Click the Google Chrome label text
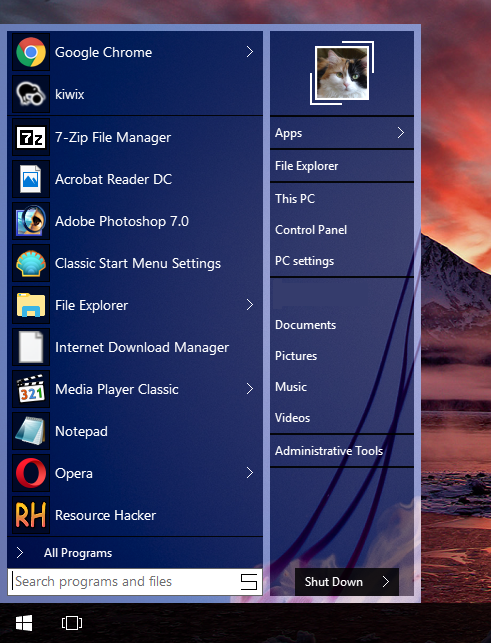Viewport: 491px width, 643px height. [103, 52]
